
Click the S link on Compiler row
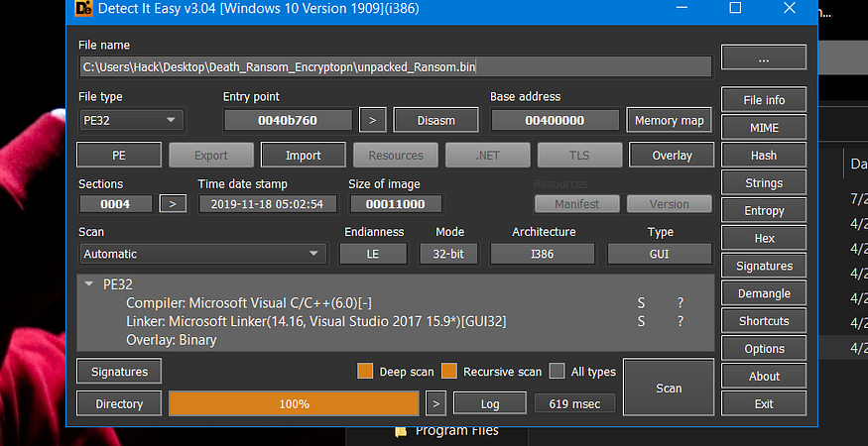tap(641, 302)
